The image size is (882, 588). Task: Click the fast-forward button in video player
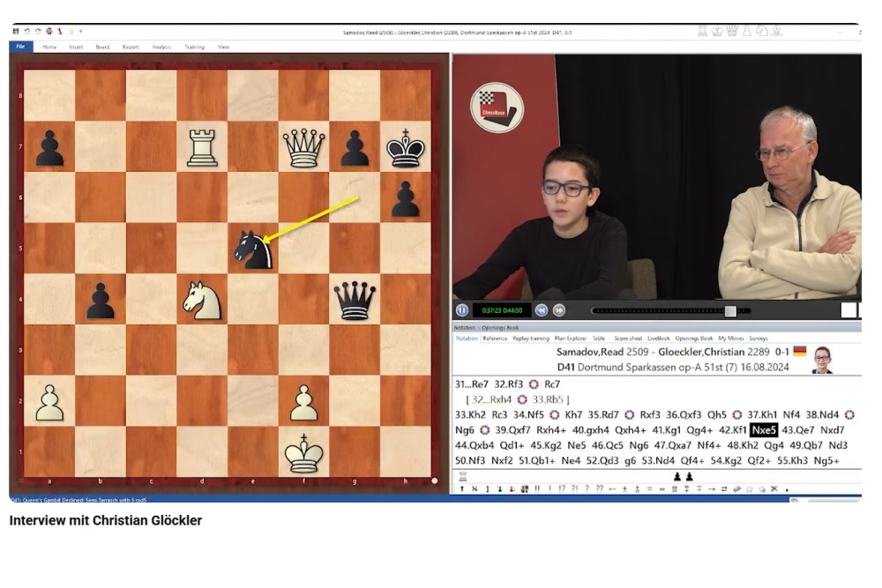559,310
